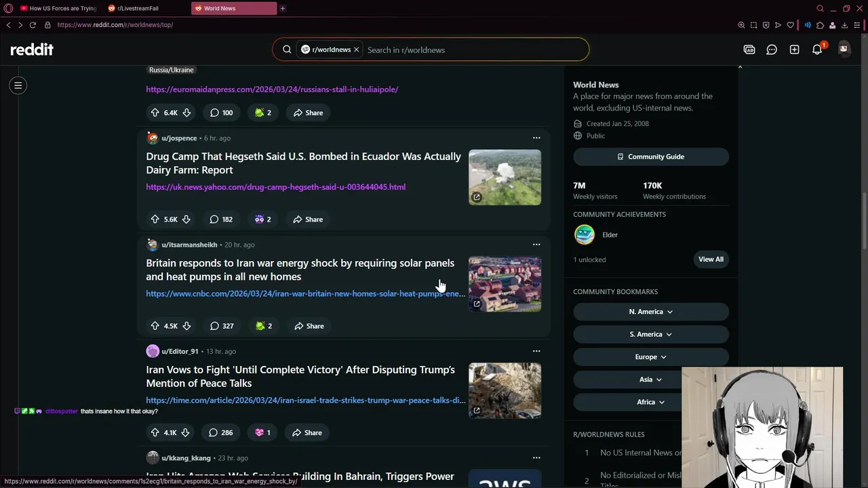The image size is (868, 488).
Task: Click the Russia/Ukraine flair tag
Action: point(172,70)
